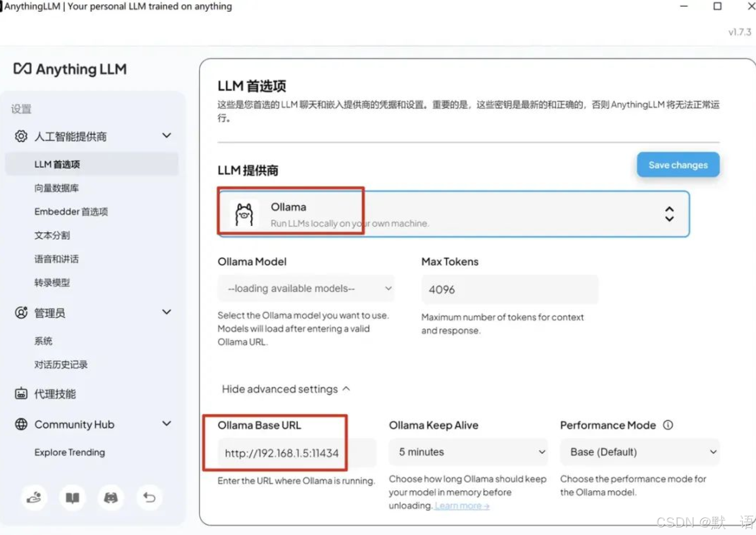The height and width of the screenshot is (535, 756).
Task: Open the LLM provider selector arrows
Action: click(669, 214)
